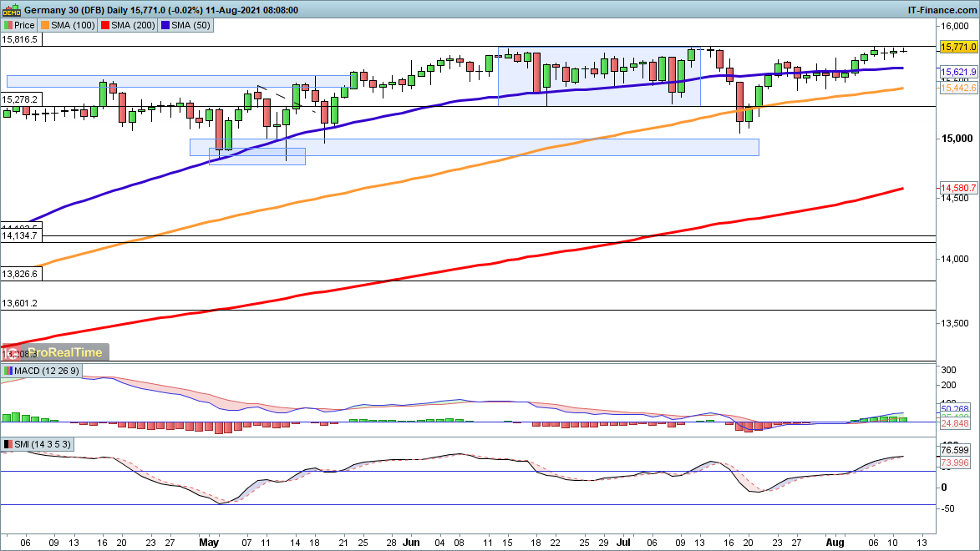Viewport: 980px width, 551px height.
Task: Select the 13,601.2 support level label
Action: coord(20,304)
